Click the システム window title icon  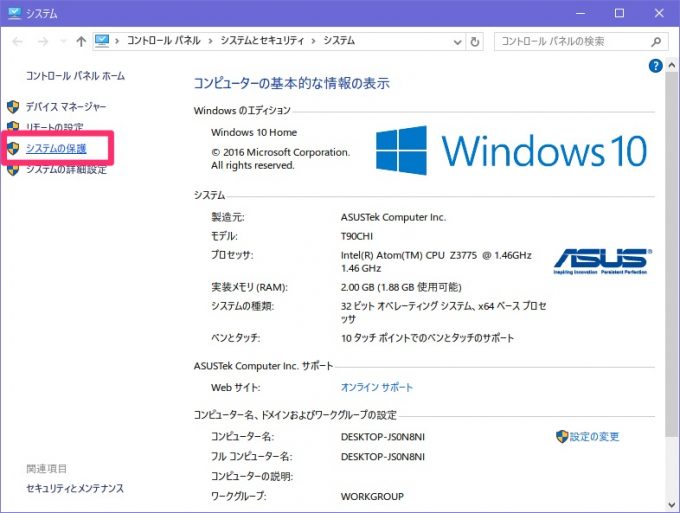click(14, 13)
